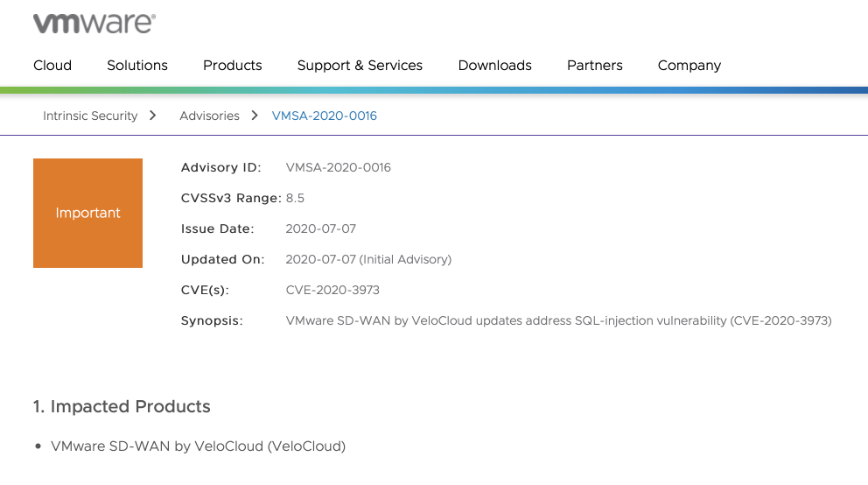The height and width of the screenshot is (485, 868).
Task: Go to Advisories breadcrumb
Action: tap(209, 116)
